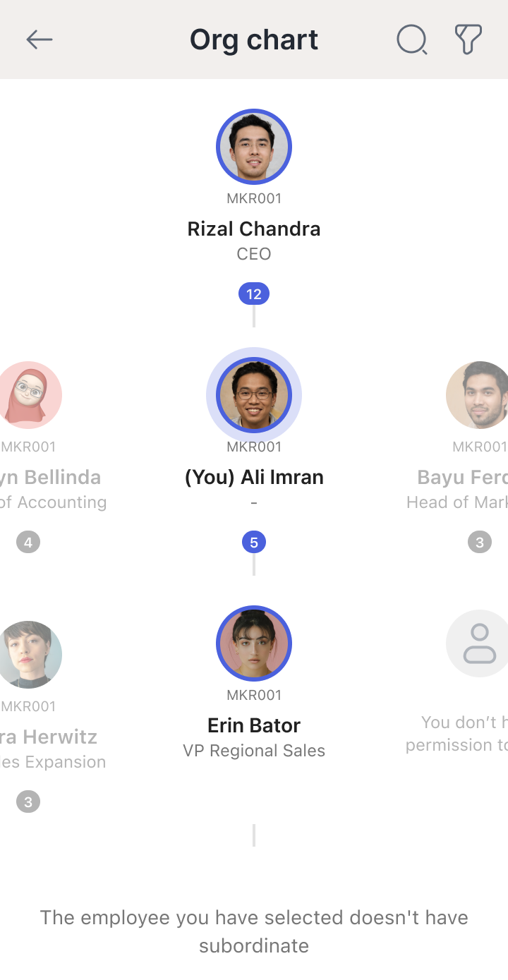This screenshot has width=508, height=980.
Task: Tap the Rizal Chandra name label
Action: click(254, 229)
